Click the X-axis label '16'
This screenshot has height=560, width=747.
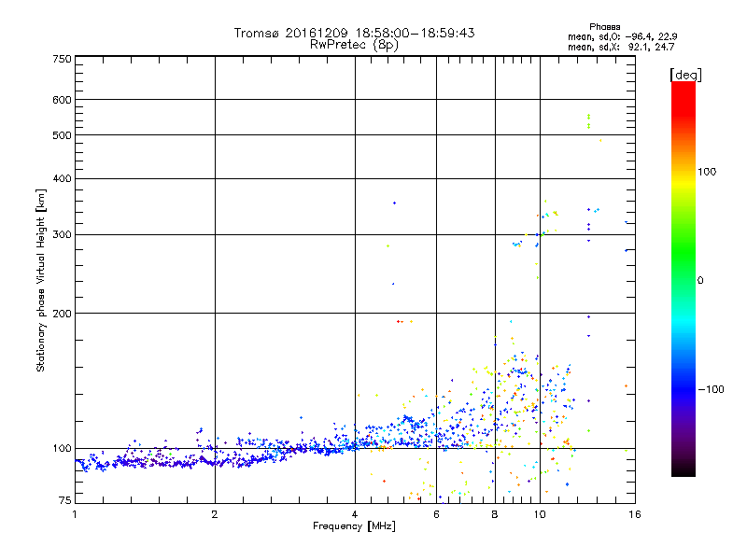coord(635,514)
